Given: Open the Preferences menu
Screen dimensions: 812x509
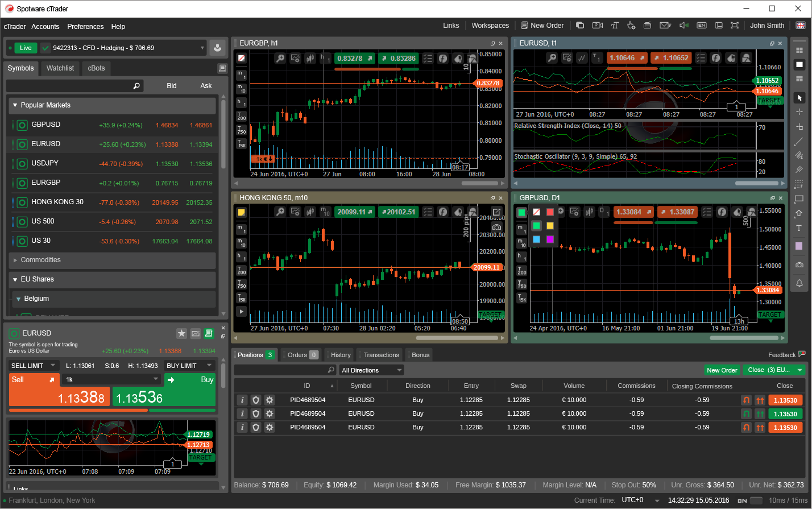Looking at the screenshot, I should coord(85,27).
